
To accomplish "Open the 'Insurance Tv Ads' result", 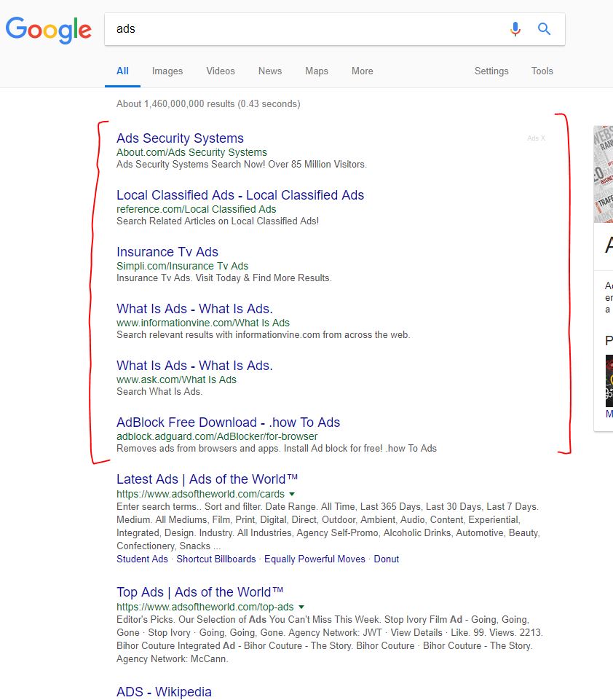I will click(167, 252).
